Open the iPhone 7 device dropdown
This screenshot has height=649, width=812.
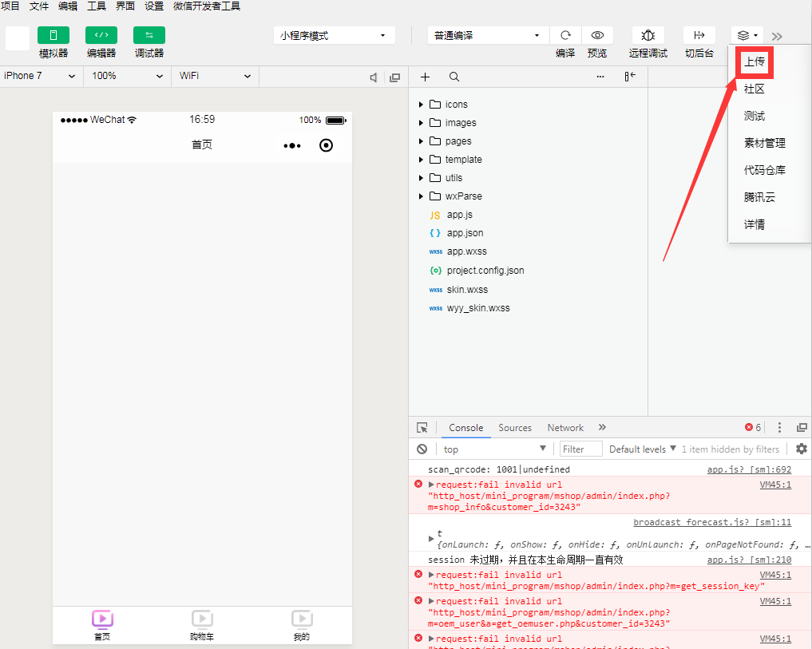click(x=39, y=76)
